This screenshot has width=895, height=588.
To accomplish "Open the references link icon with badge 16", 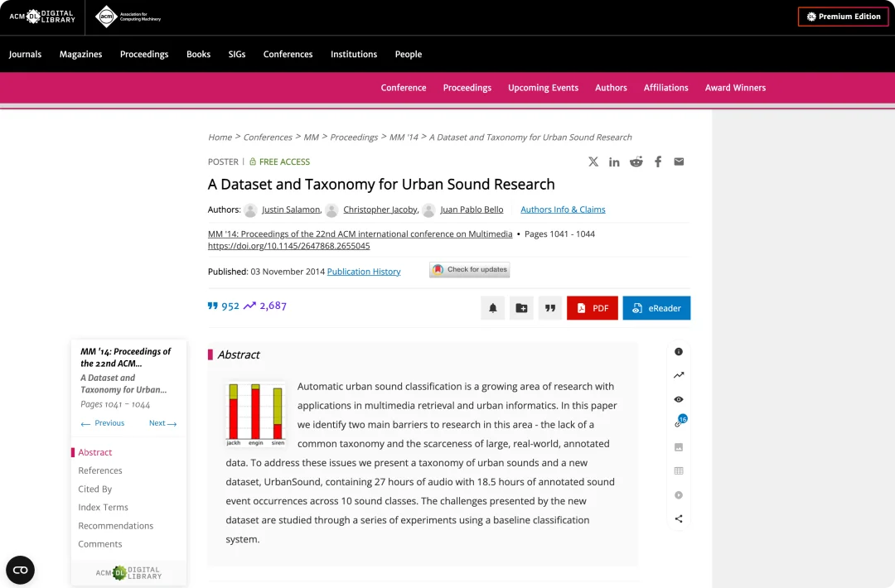I will coord(680,422).
